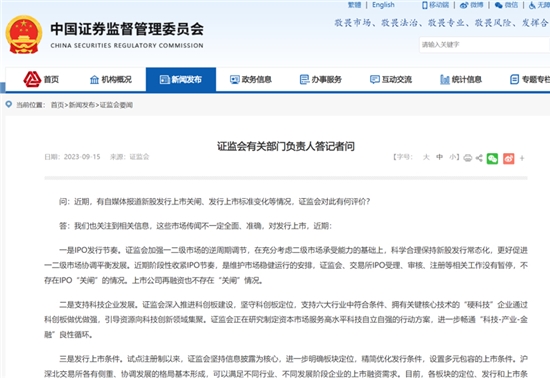Set font size to 大
The image size is (550, 378).
coord(426,157)
